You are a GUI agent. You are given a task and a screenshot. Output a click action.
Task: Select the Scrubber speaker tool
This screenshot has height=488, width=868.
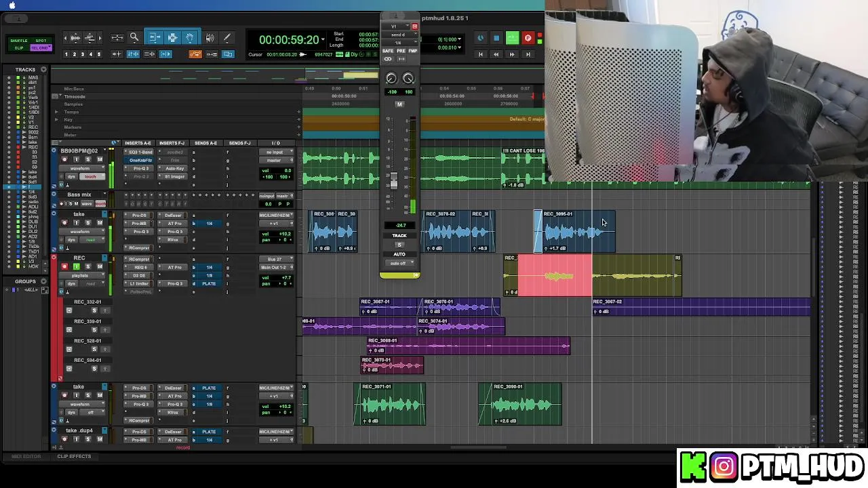pyautogui.click(x=210, y=38)
